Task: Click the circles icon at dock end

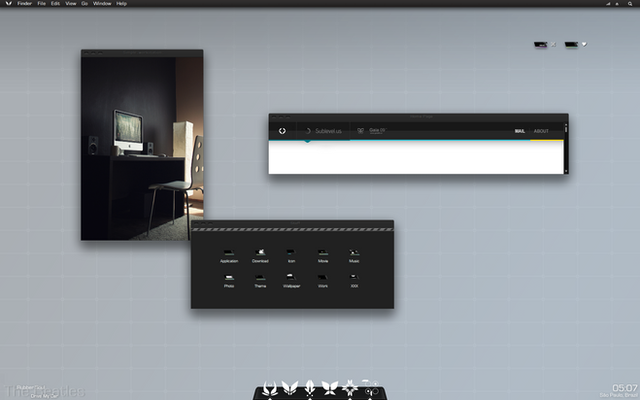Action: coord(371,388)
